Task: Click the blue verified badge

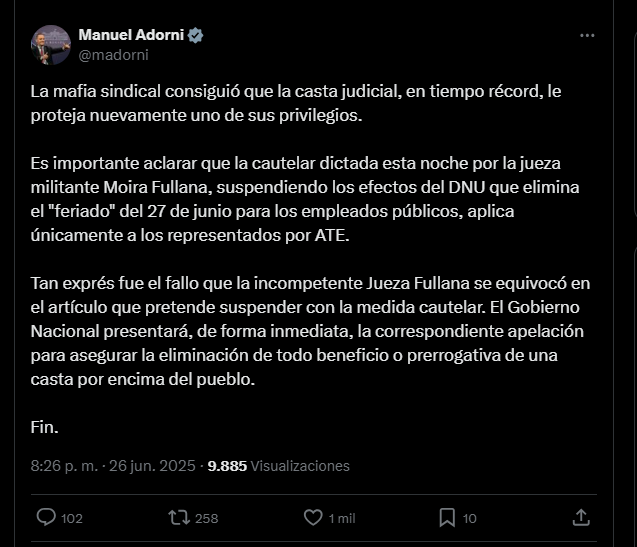Action: (197, 36)
